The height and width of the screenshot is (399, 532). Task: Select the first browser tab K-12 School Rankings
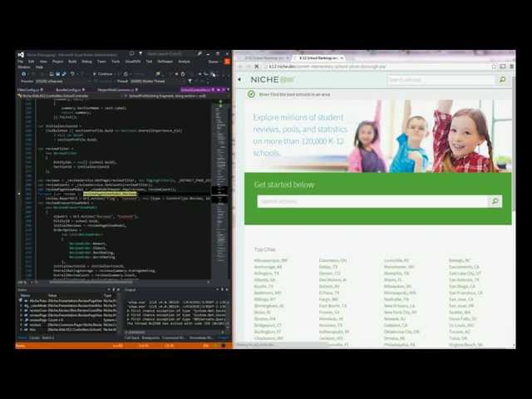264,58
